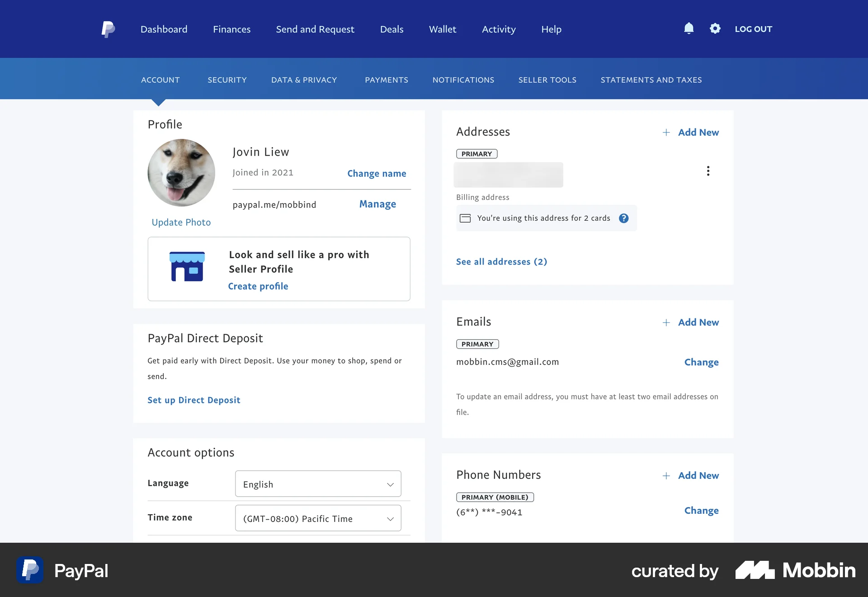Click Change name in the Profile section
This screenshot has width=868, height=597.
(377, 173)
